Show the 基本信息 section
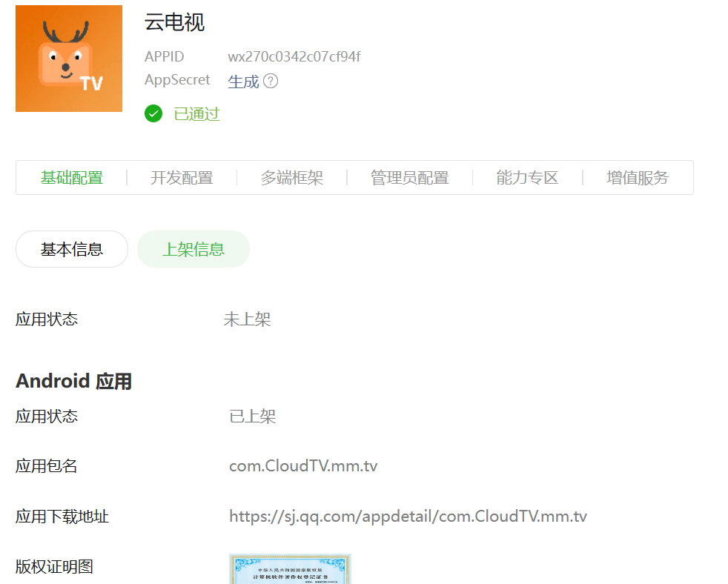This screenshot has width=728, height=584. point(72,249)
